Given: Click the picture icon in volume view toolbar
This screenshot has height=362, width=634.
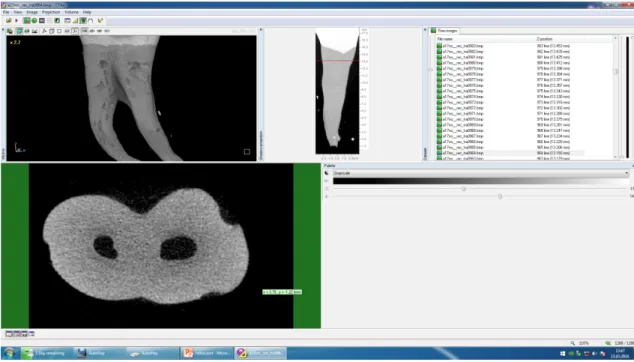Looking at the screenshot, I should click(x=35, y=31).
